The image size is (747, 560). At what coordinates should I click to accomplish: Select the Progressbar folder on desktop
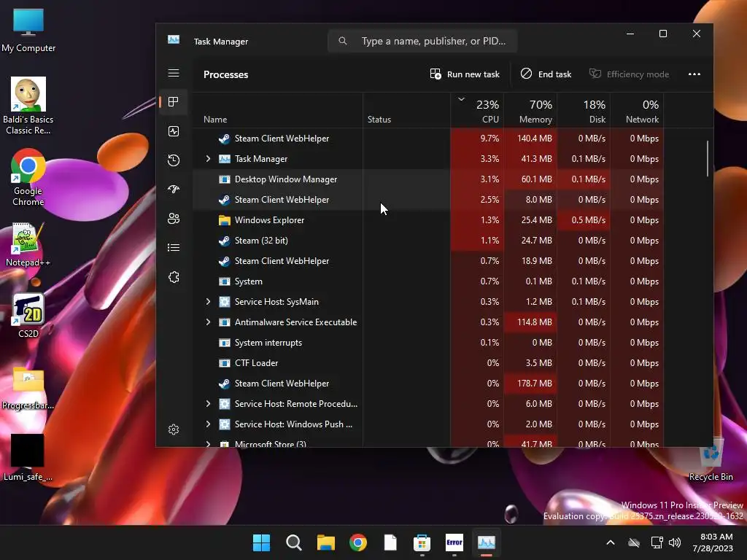coord(28,387)
